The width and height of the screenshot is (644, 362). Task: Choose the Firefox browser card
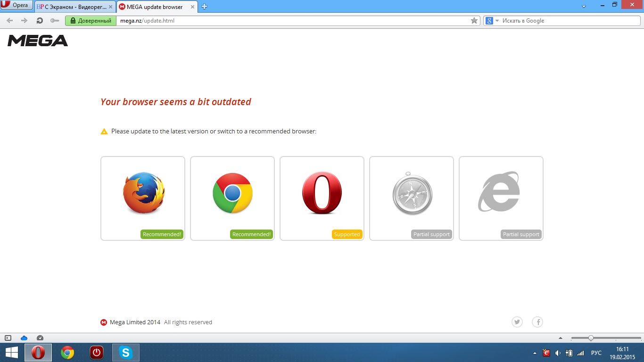pos(143,198)
